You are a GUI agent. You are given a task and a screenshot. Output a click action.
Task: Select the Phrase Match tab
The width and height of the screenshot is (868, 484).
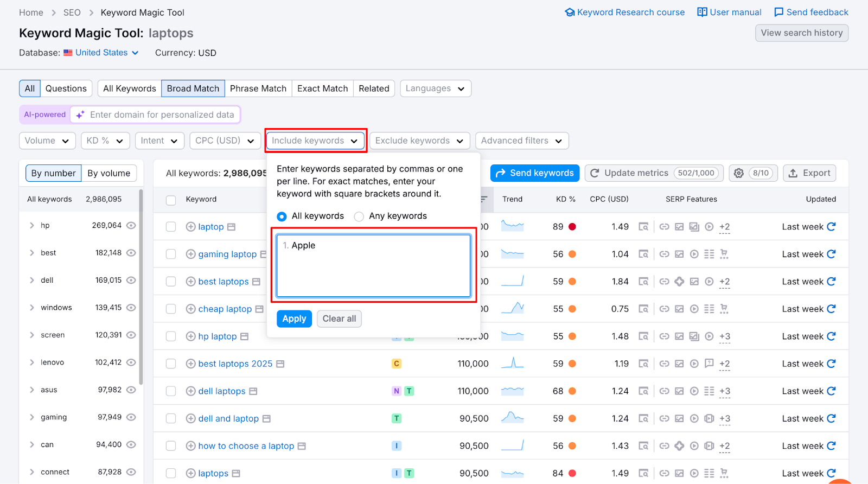pos(258,88)
